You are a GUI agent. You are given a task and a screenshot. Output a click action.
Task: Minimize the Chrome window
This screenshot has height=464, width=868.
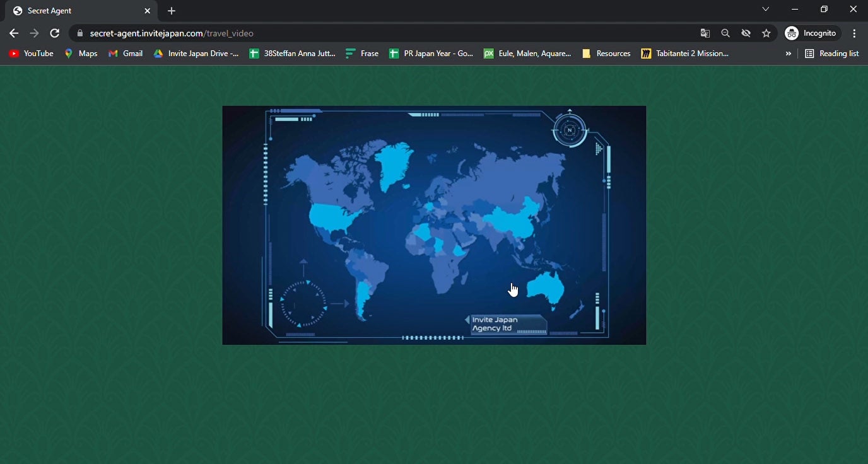coord(795,9)
